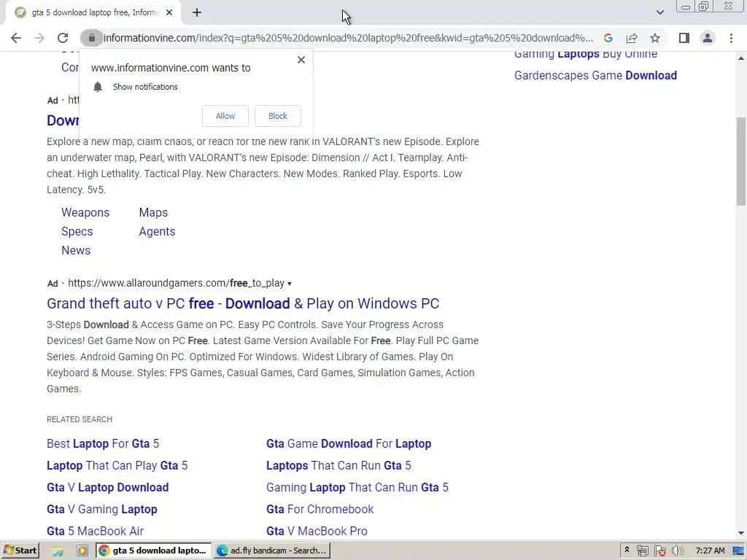Open the action center flag icon

click(x=659, y=551)
